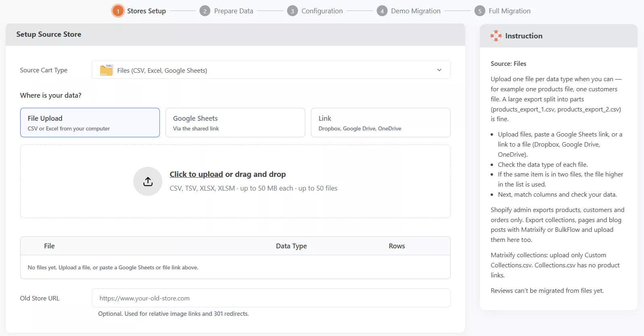Screen dimensions: 644x336
Task: Go to the Prepare Data step label
Action: pos(234,11)
